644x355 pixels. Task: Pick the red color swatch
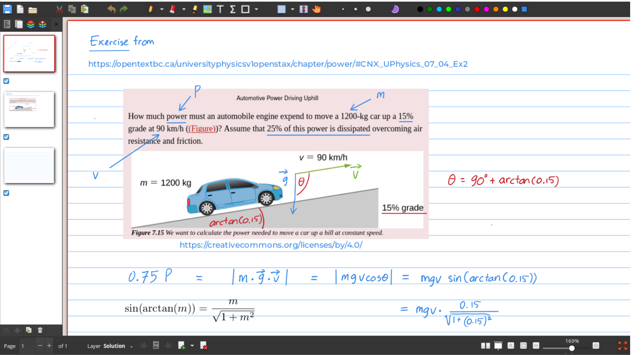477,9
